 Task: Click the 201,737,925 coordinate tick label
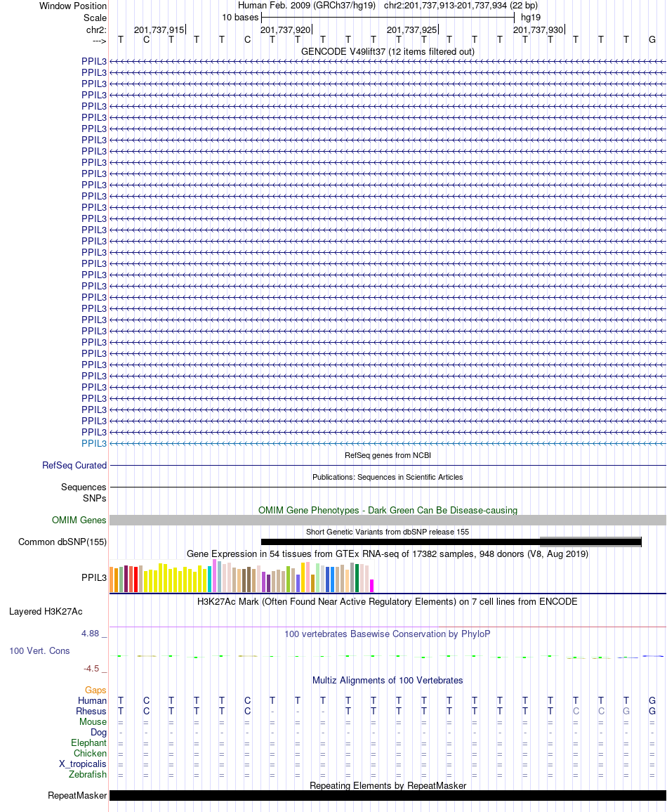[412, 30]
